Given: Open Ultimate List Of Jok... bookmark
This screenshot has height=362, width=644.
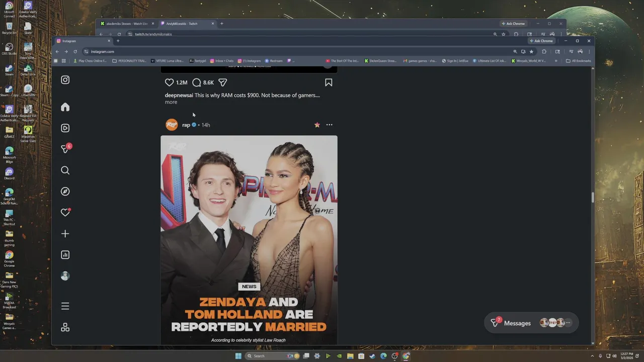Looking at the screenshot, I should click(490, 61).
